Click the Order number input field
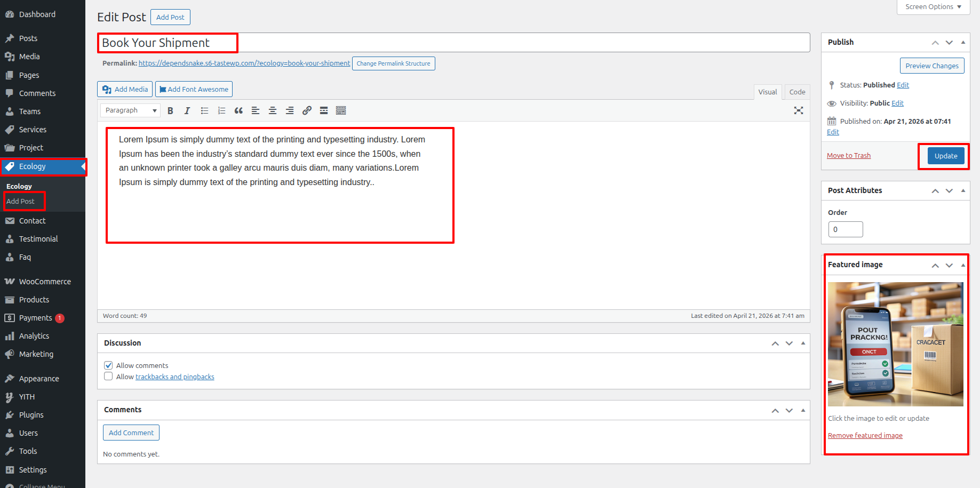980x488 pixels. 845,229
